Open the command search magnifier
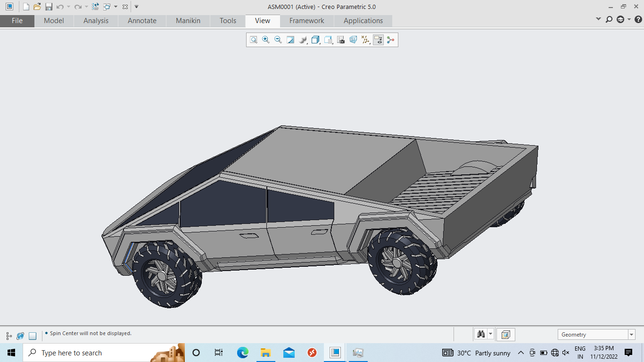This screenshot has height=362, width=644. pos(609,19)
